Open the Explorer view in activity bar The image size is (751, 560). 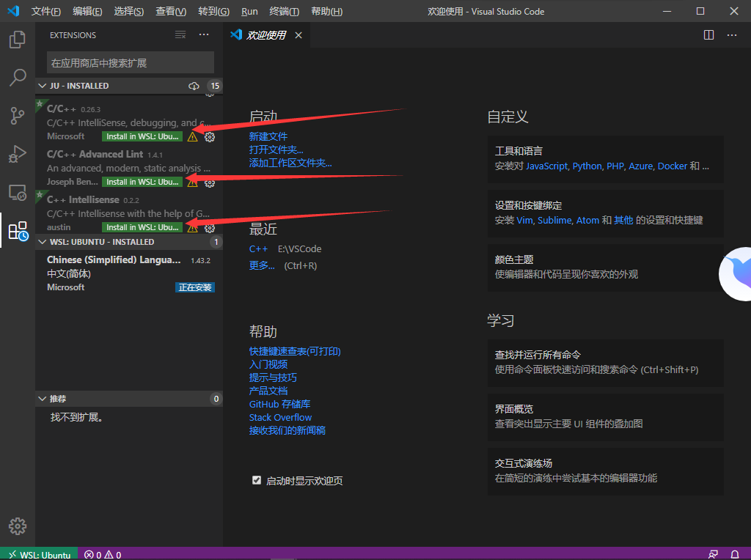pyautogui.click(x=18, y=40)
